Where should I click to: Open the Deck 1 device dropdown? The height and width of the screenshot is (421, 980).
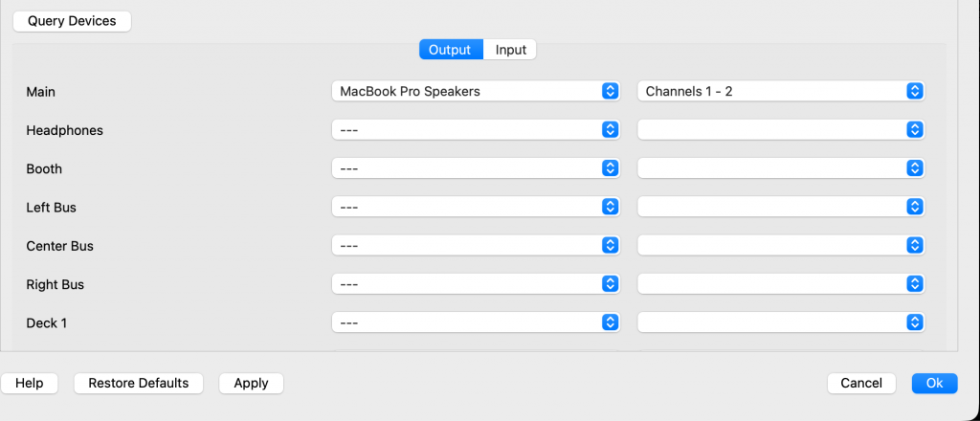[476, 322]
